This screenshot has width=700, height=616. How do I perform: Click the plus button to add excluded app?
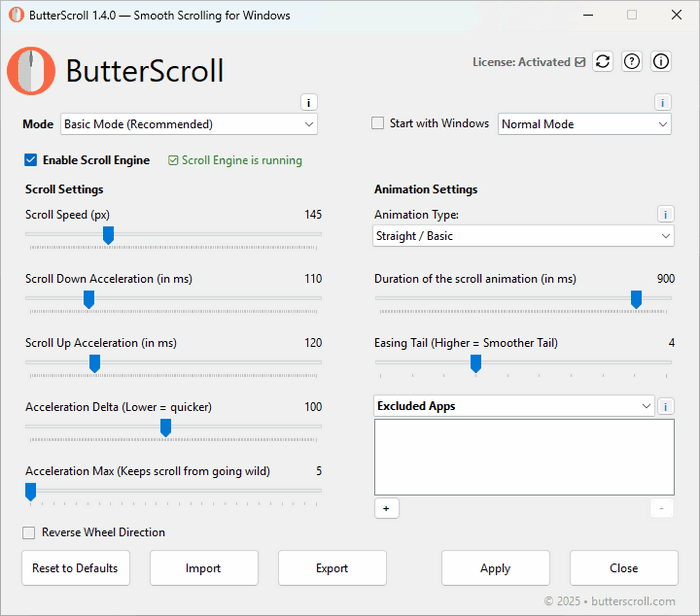(x=385, y=508)
